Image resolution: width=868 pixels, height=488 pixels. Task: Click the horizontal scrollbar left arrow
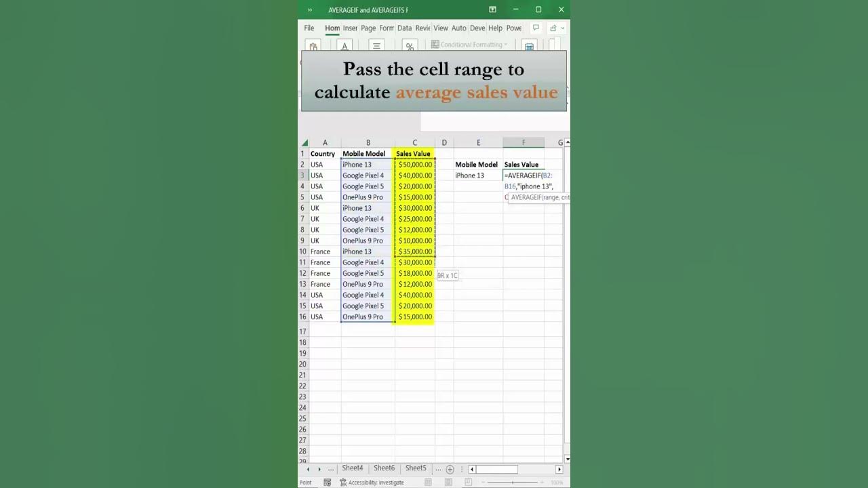(472, 469)
